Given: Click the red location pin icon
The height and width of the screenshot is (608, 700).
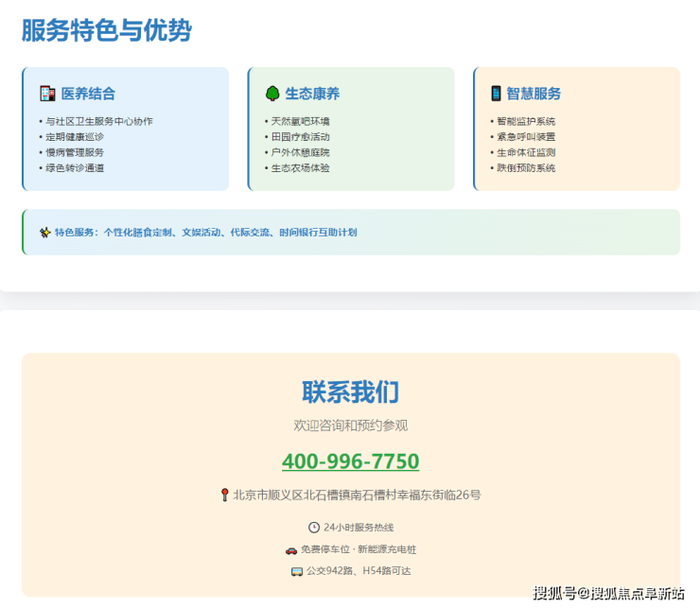Looking at the screenshot, I should pos(224,495).
